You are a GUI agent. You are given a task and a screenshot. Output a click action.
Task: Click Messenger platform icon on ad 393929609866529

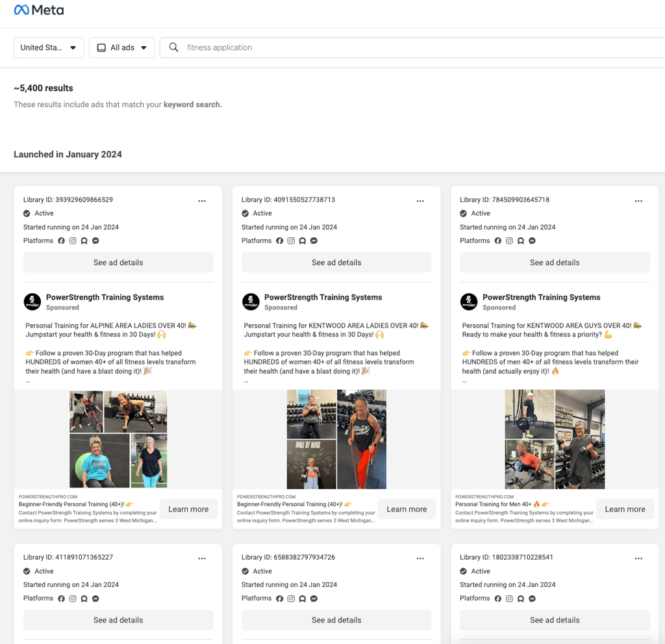click(96, 240)
